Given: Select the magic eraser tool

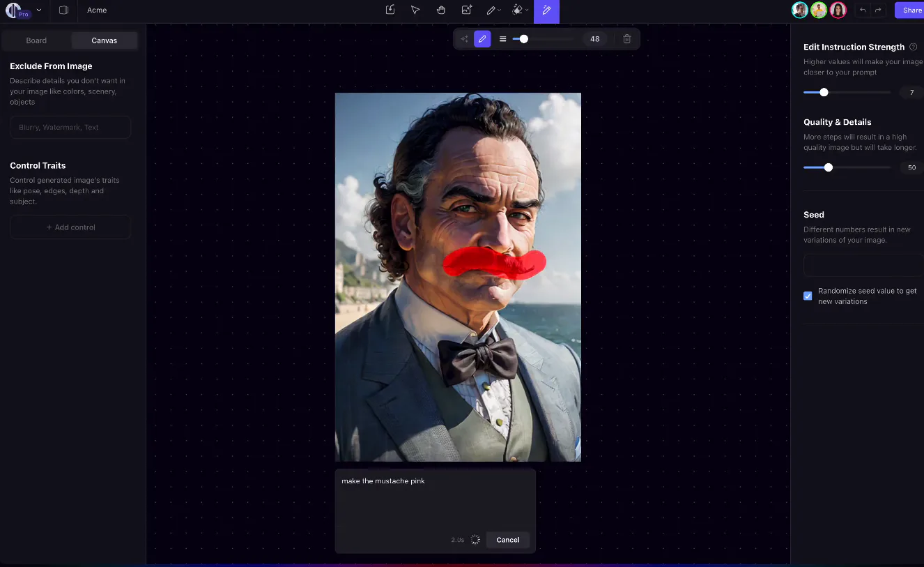Looking at the screenshot, I should (x=517, y=10).
